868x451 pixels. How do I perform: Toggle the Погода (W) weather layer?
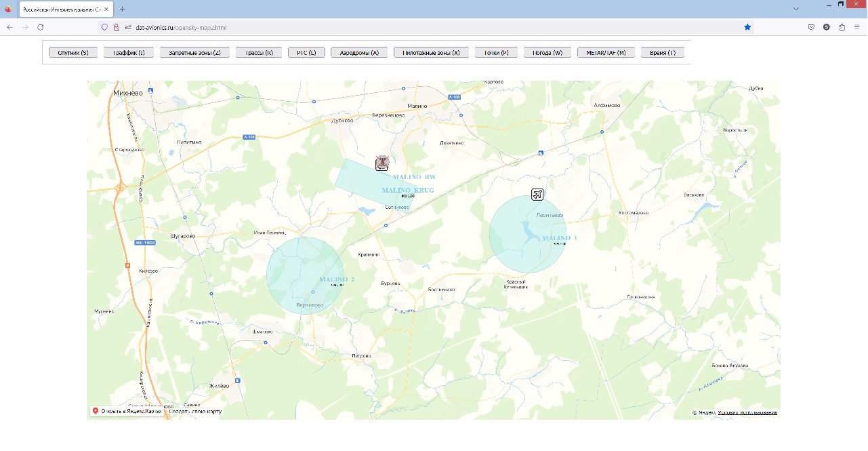pos(547,52)
